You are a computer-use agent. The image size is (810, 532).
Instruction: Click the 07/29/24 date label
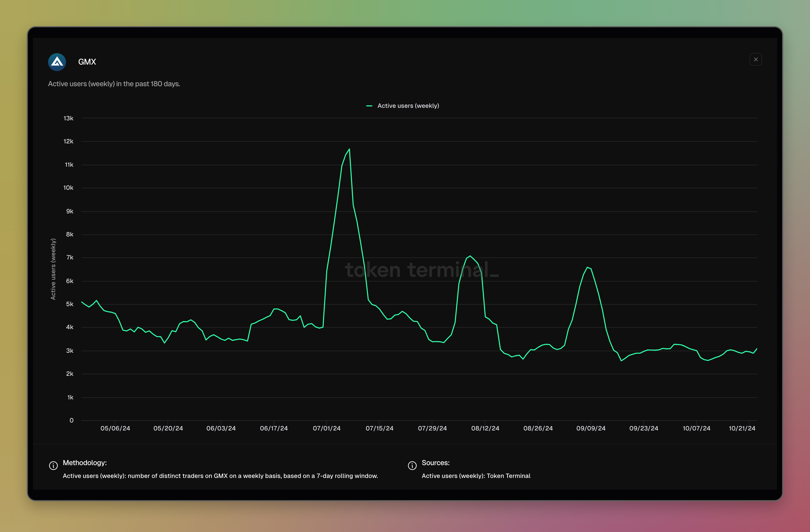(432, 428)
